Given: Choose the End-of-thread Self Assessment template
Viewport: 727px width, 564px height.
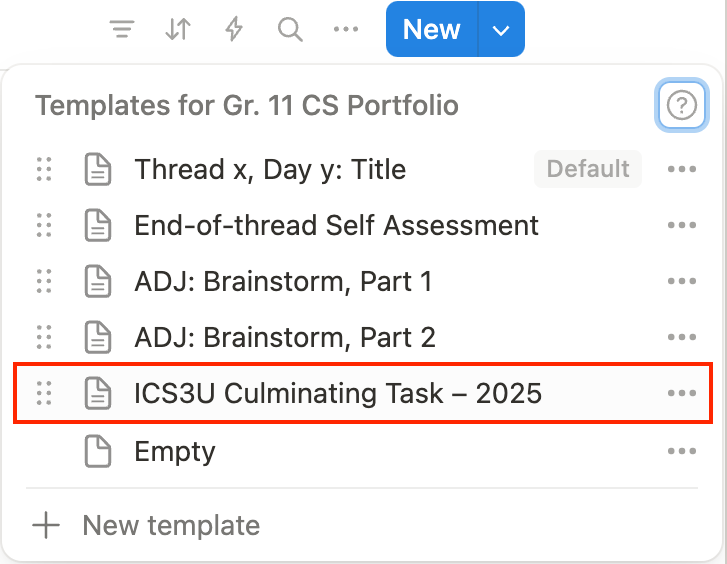Looking at the screenshot, I should pos(336,226).
